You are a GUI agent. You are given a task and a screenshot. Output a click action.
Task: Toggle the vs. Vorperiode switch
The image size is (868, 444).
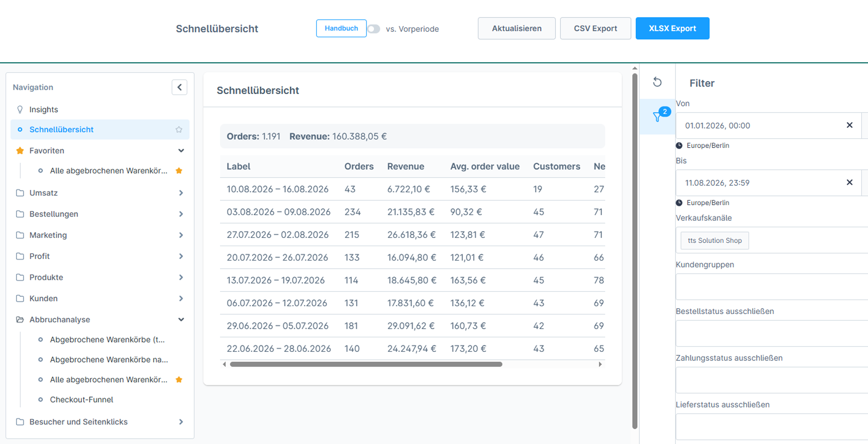374,29
